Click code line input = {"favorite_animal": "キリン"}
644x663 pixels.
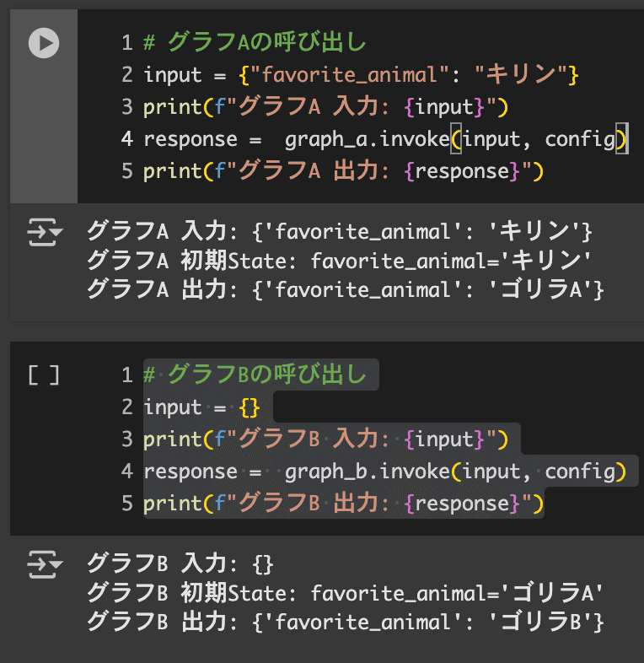361,75
